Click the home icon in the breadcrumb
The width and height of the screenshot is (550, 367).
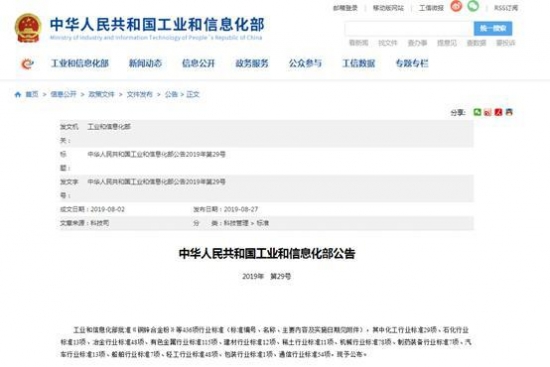pyautogui.click(x=18, y=94)
